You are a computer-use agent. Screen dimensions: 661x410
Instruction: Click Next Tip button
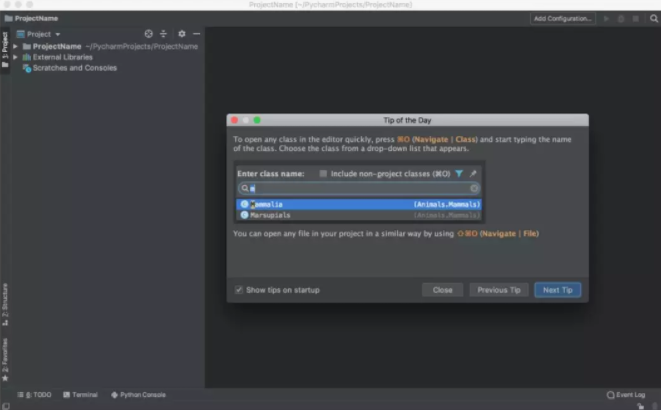(x=558, y=290)
